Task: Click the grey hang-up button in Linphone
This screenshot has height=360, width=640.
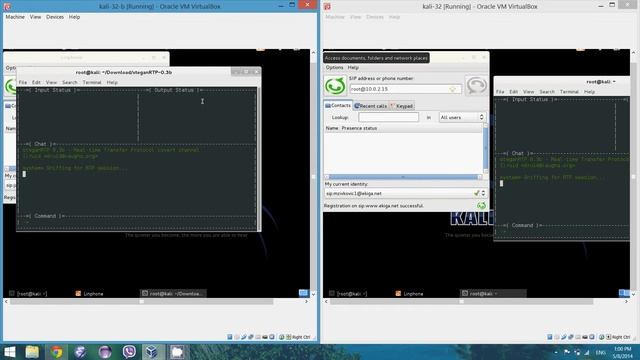Action: tap(476, 86)
